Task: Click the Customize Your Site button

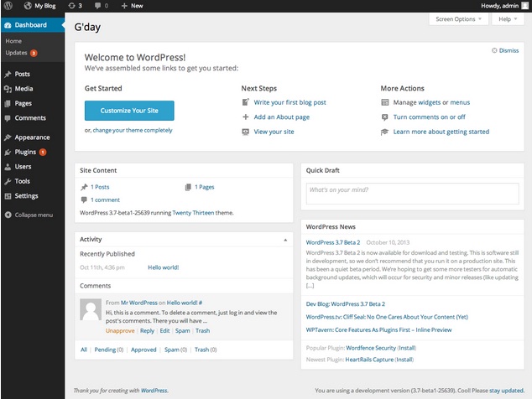Action: coord(129,111)
